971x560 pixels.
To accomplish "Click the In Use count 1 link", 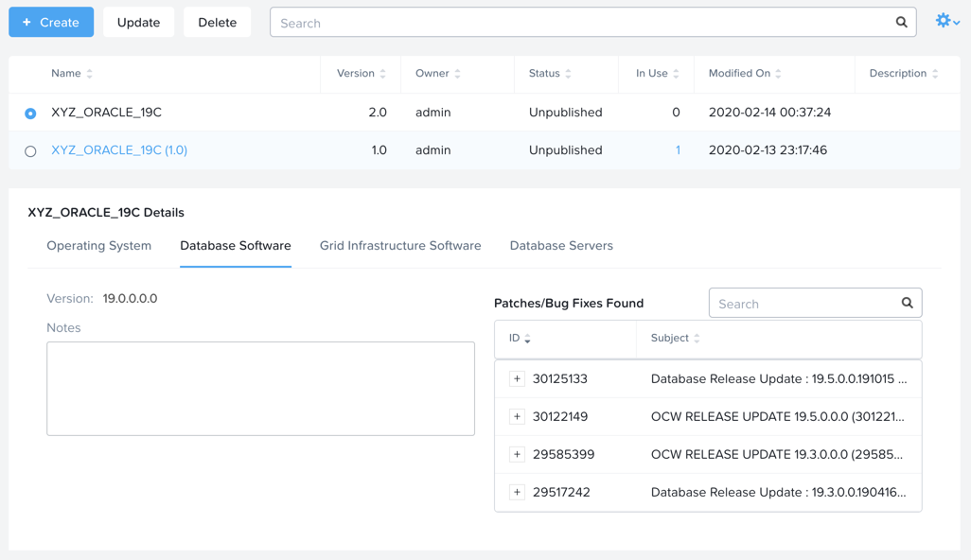I will click(678, 149).
